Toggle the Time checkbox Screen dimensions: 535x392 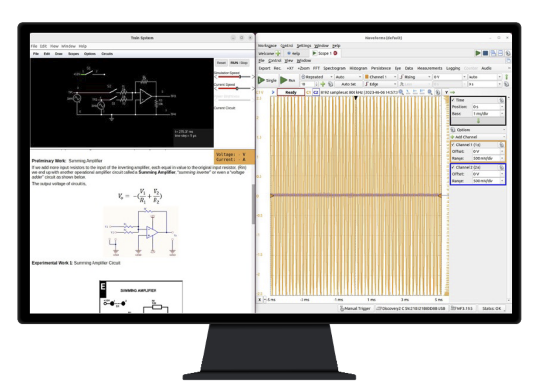pyautogui.click(x=453, y=100)
